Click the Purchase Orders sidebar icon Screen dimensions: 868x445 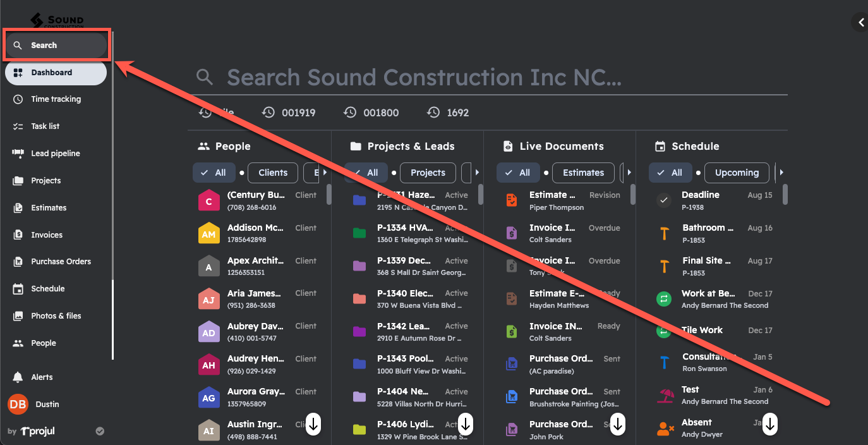(18, 262)
